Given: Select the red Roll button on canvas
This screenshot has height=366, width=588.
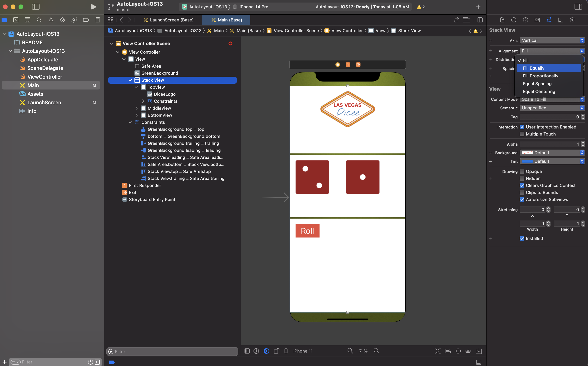Looking at the screenshot, I should 307,231.
